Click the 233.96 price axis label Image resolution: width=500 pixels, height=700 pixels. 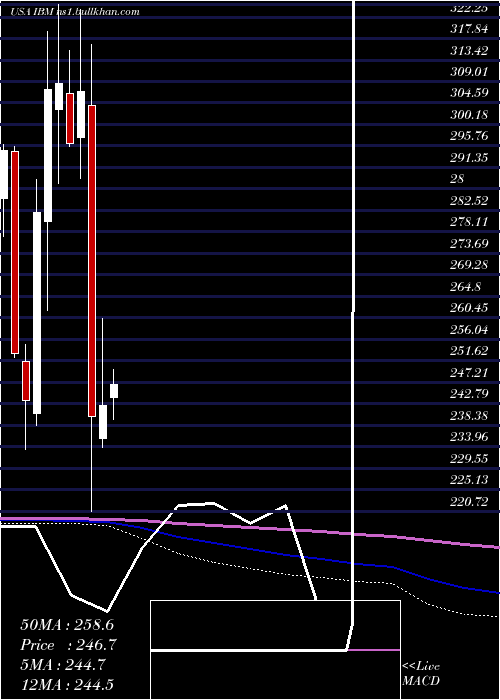click(469, 437)
